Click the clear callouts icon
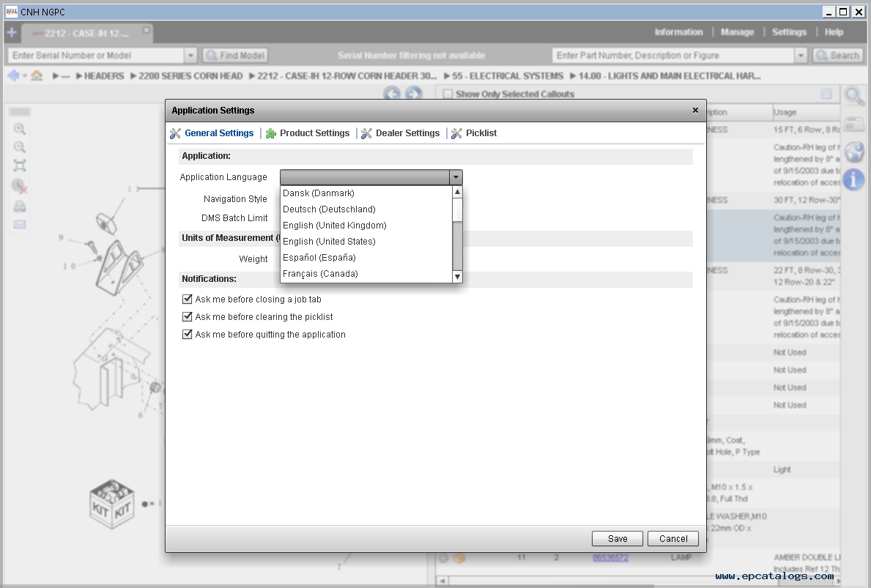871x588 pixels. point(20,186)
